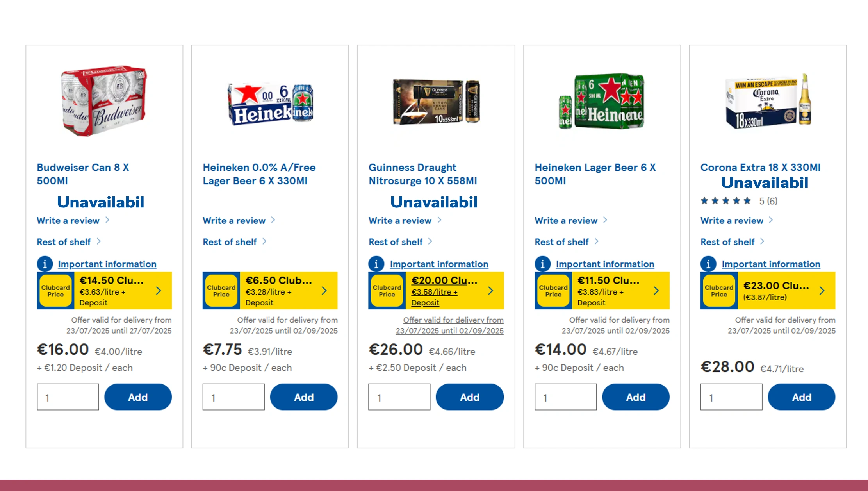Click the info icon for Heineken Lager Beer

(x=542, y=264)
